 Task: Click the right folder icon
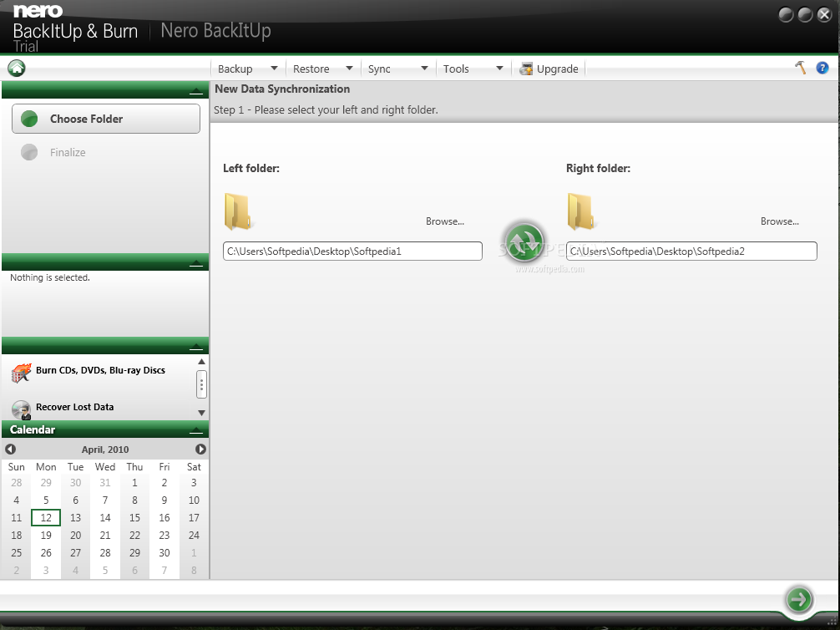[x=580, y=211]
